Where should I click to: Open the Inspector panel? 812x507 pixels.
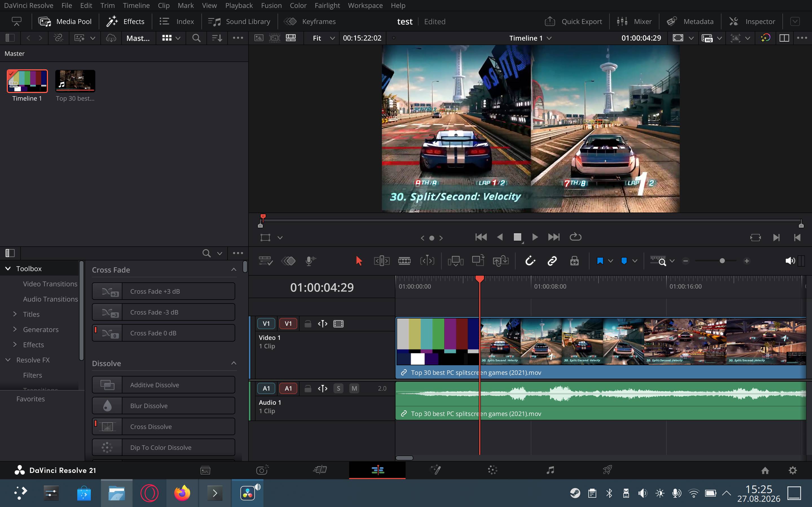752,21
